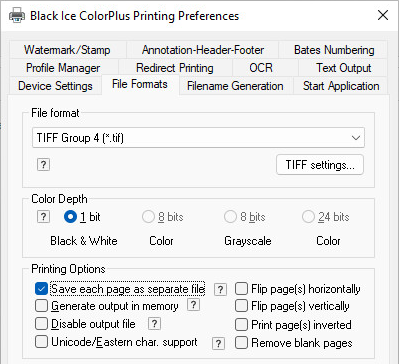This screenshot has width=399, height=364.
Task: Expand the File format dropdown arrow
Action: coord(356,138)
